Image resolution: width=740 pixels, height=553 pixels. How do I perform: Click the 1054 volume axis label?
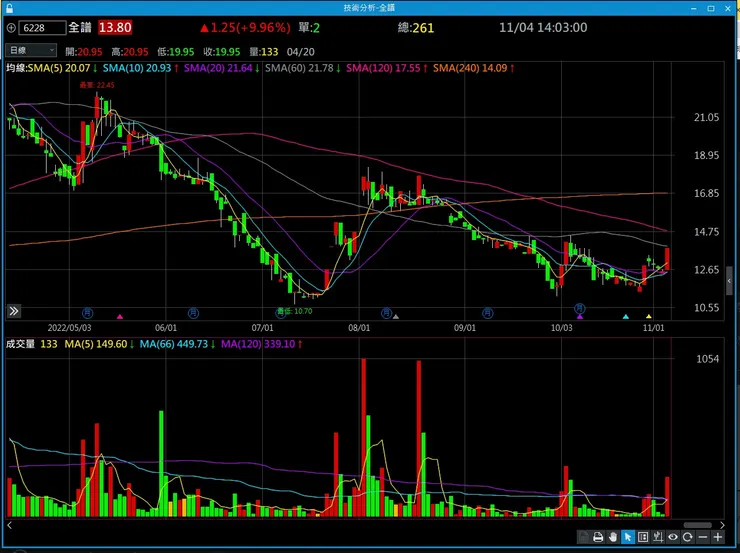point(707,359)
